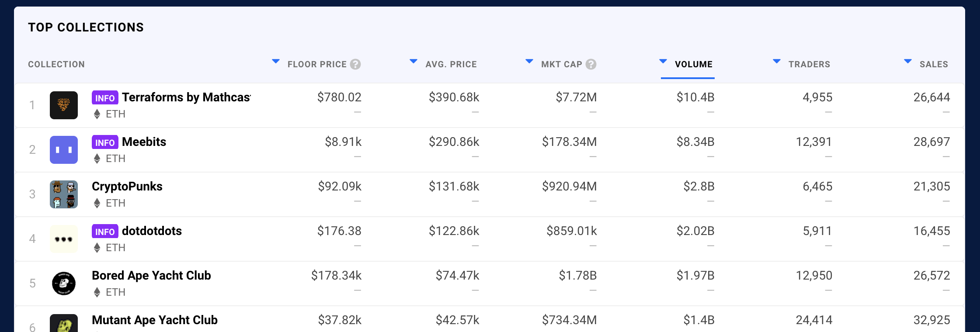The image size is (980, 332).
Task: Click Terraforms volume $10.4B
Action: click(x=695, y=97)
